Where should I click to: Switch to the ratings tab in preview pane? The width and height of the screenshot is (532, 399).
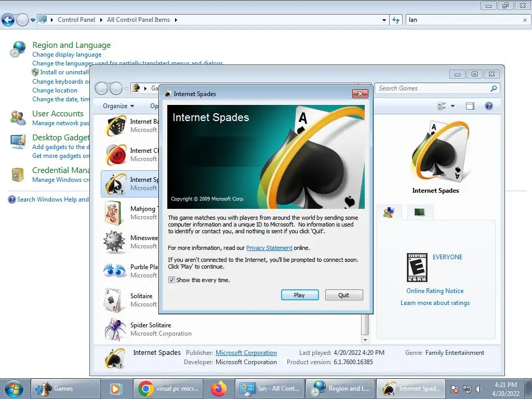coord(389,212)
